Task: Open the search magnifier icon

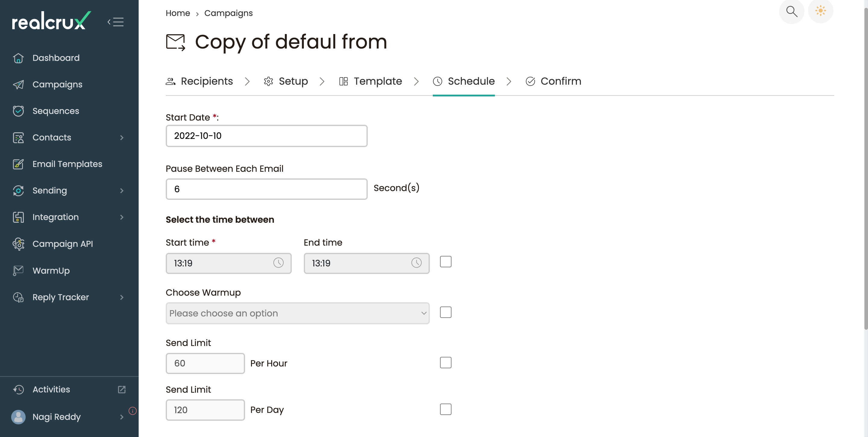Action: (x=791, y=11)
